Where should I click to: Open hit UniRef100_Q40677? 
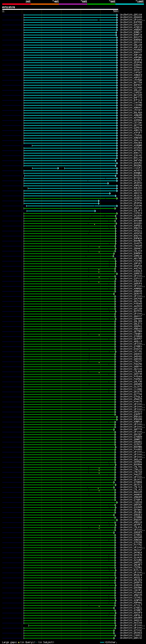[x=131, y=70]
